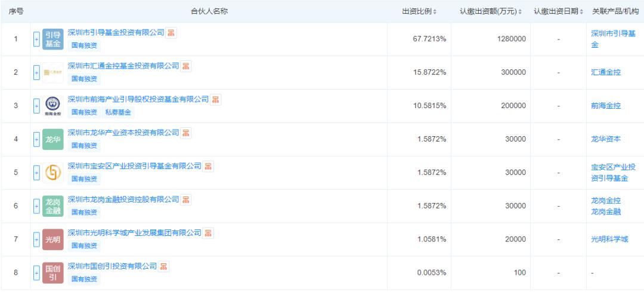The image size is (644, 292).
Task: Click the 龙岗金融 green logo icon
Action: pos(52,207)
